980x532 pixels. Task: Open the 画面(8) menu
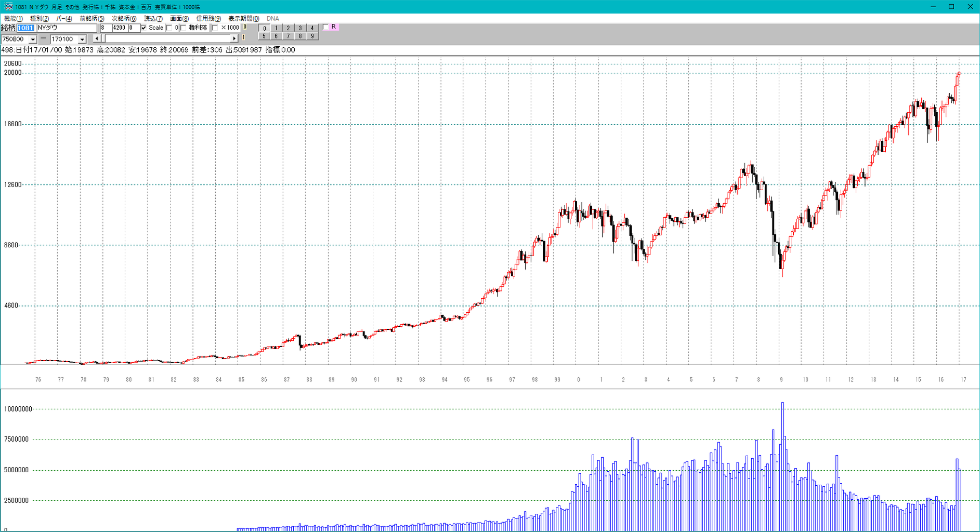point(179,19)
